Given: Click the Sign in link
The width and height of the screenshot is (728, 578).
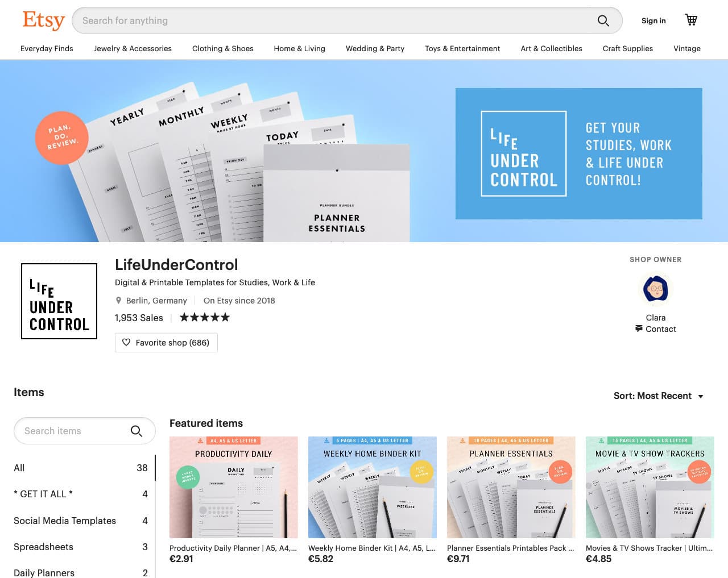Looking at the screenshot, I should [x=653, y=20].
